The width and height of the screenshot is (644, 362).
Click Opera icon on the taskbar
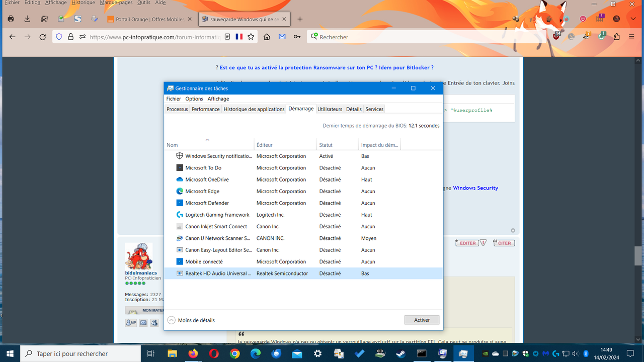214,353
